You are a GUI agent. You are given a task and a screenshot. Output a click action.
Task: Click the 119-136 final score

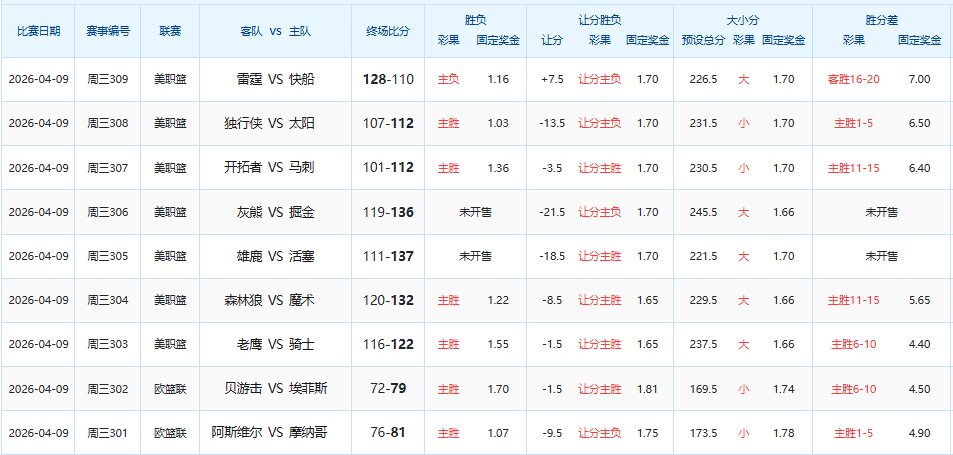(388, 212)
